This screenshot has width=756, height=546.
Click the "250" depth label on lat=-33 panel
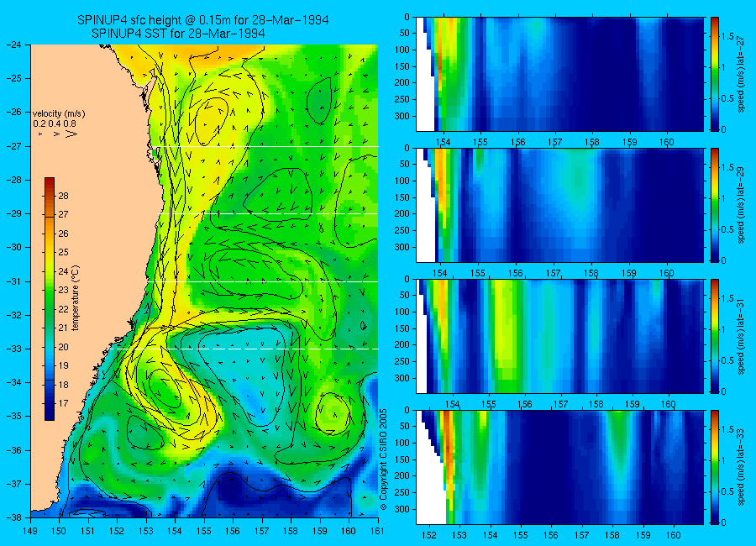402,492
